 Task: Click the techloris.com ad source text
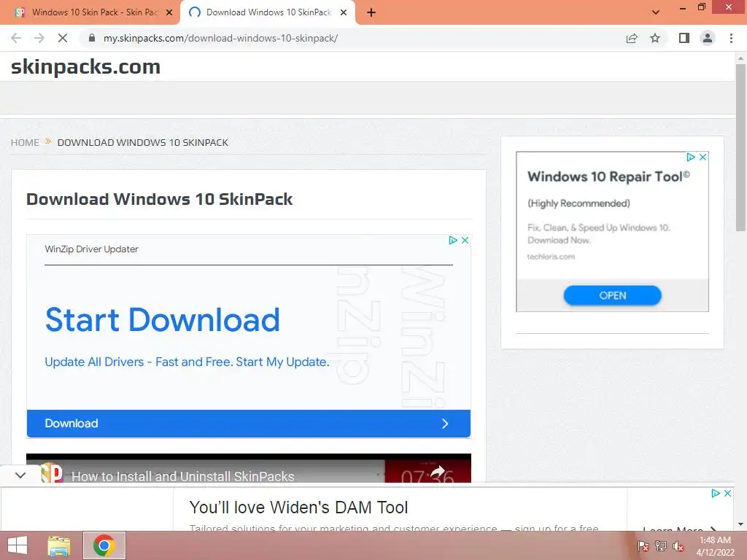pos(551,257)
